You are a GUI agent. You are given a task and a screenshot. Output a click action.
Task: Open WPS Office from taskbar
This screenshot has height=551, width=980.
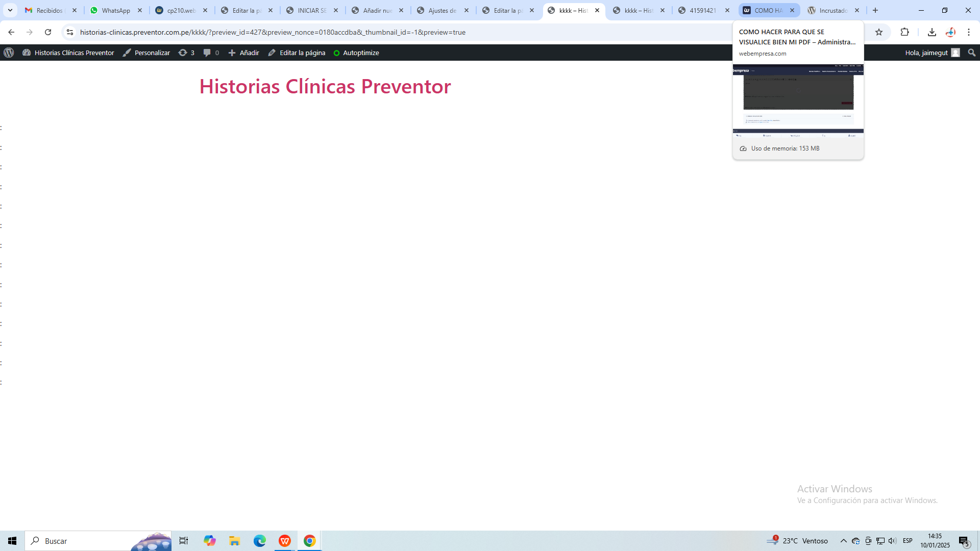pos(285,541)
